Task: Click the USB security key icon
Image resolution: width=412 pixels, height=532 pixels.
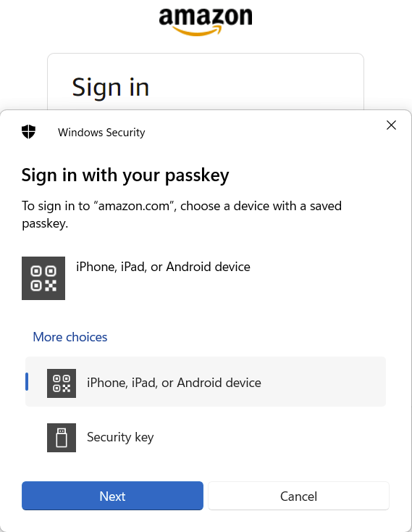Action: (x=62, y=438)
